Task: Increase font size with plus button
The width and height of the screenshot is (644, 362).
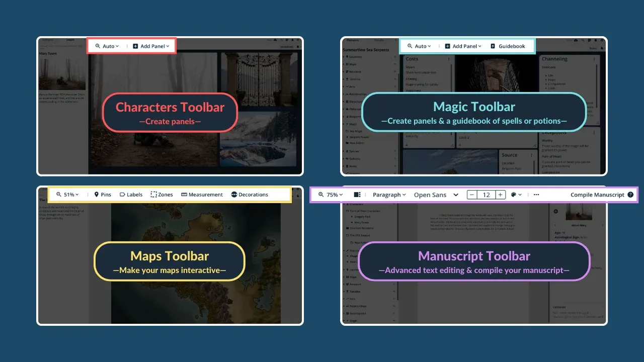Action: [x=501, y=195]
